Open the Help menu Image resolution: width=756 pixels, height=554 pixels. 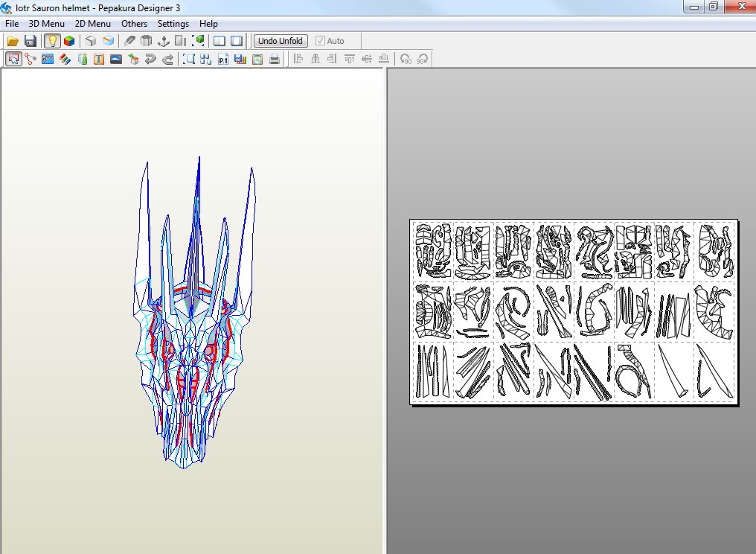[x=208, y=24]
